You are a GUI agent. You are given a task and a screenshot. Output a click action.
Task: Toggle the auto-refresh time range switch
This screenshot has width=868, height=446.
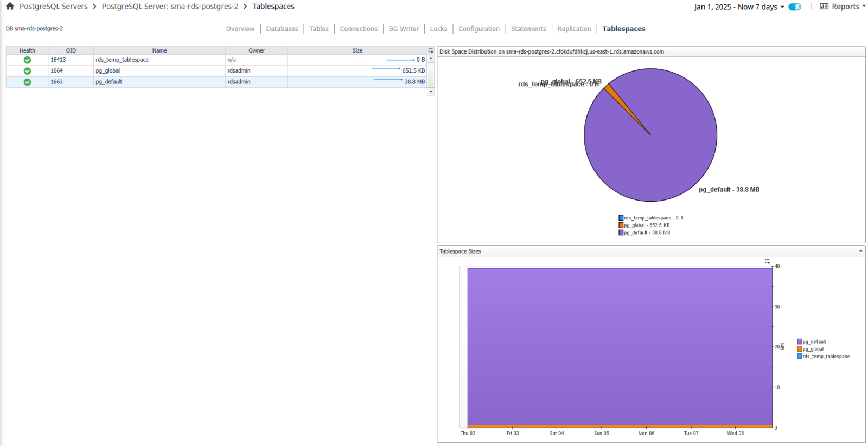click(795, 7)
